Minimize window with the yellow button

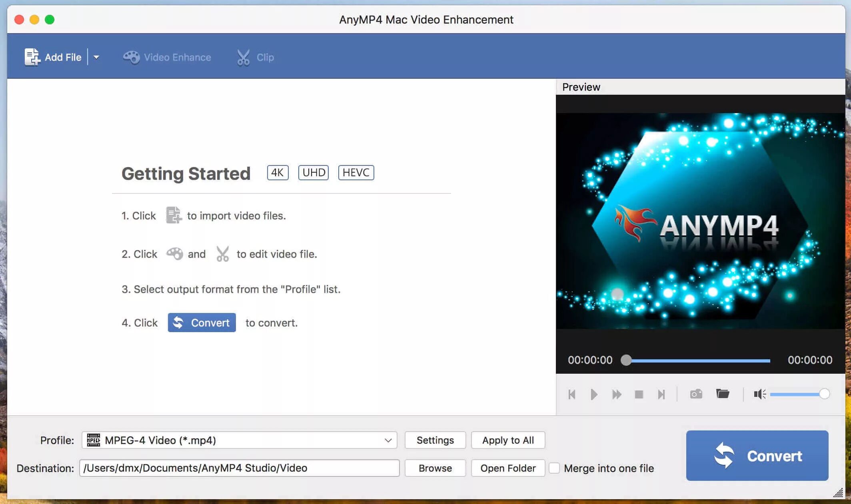coord(34,20)
